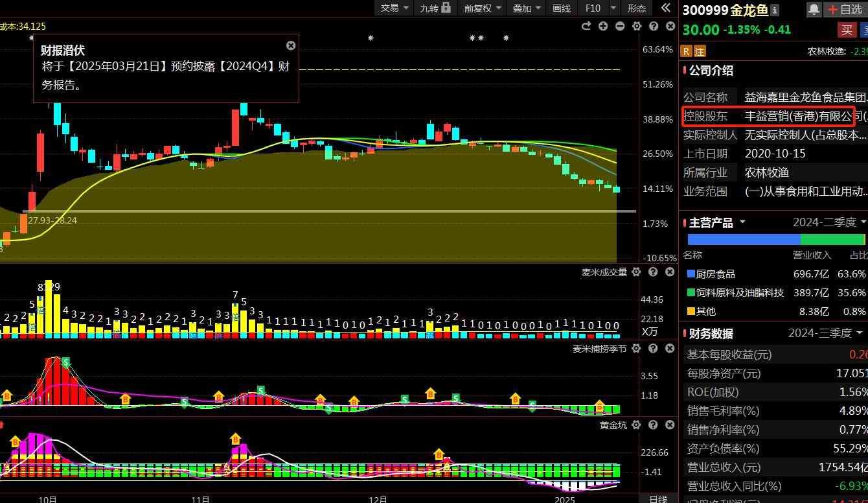Viewport: 868px width, 503px height.
Task: Click the zoom-out minus icon on main chart
Action: point(620,26)
